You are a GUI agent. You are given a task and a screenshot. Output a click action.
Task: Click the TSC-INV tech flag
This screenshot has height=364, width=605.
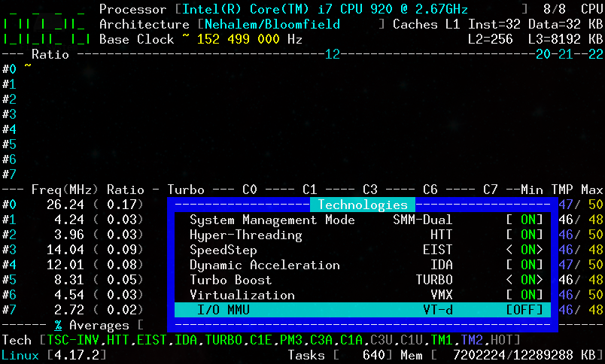click(72, 340)
